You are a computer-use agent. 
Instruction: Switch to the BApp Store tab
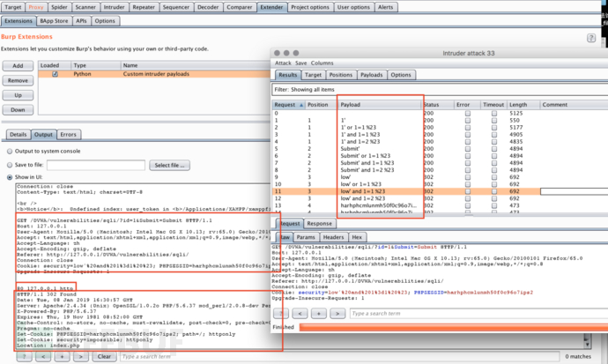pos(56,20)
